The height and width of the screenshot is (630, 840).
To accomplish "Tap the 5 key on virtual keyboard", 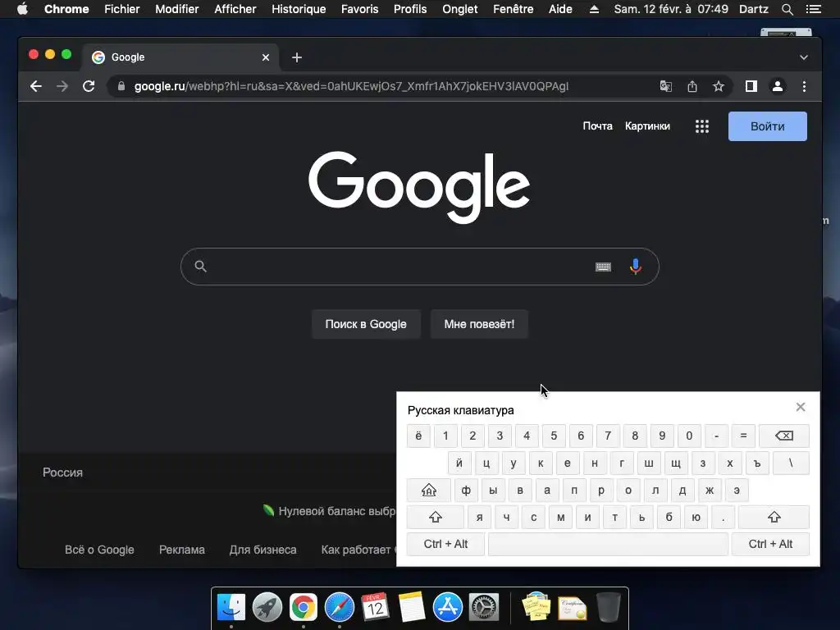I will click(554, 436).
